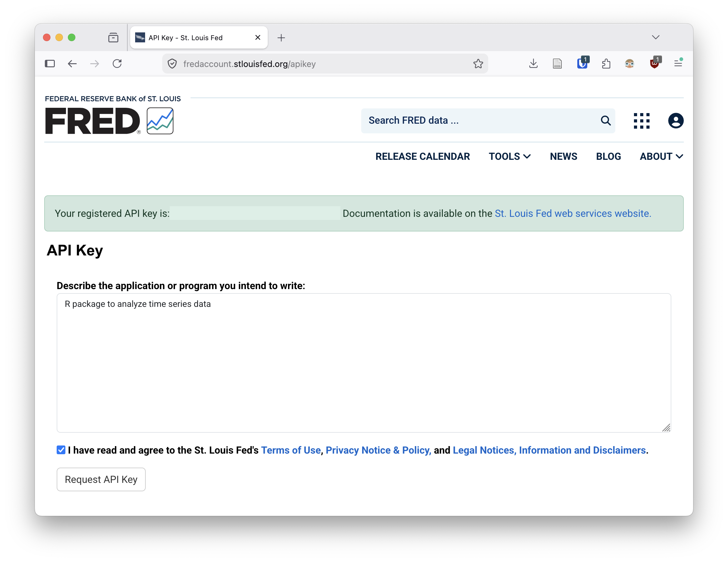Close the API Key tab
The width and height of the screenshot is (728, 562).
click(x=258, y=37)
